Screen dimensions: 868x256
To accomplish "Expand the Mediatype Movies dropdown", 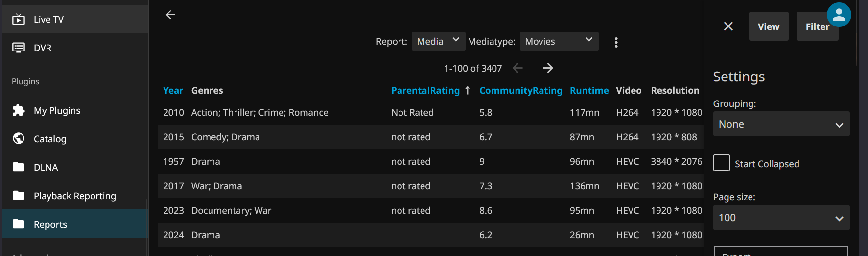I will pyautogui.click(x=559, y=41).
